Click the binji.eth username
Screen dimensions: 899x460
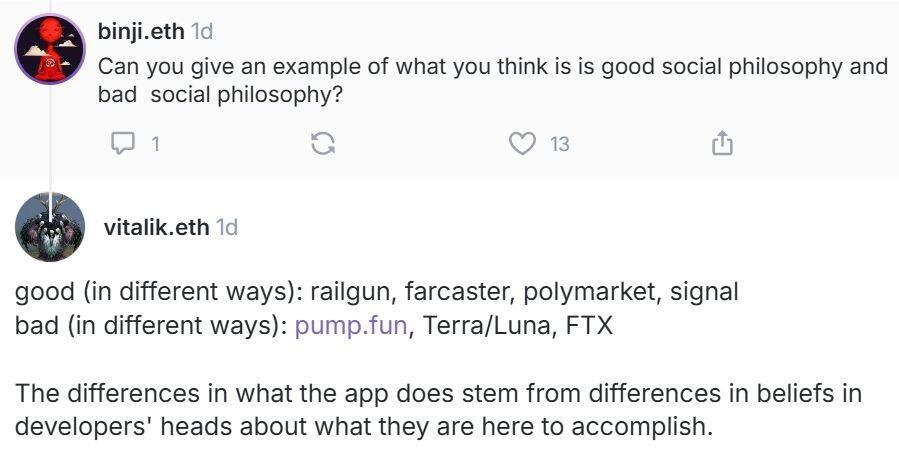(x=141, y=31)
